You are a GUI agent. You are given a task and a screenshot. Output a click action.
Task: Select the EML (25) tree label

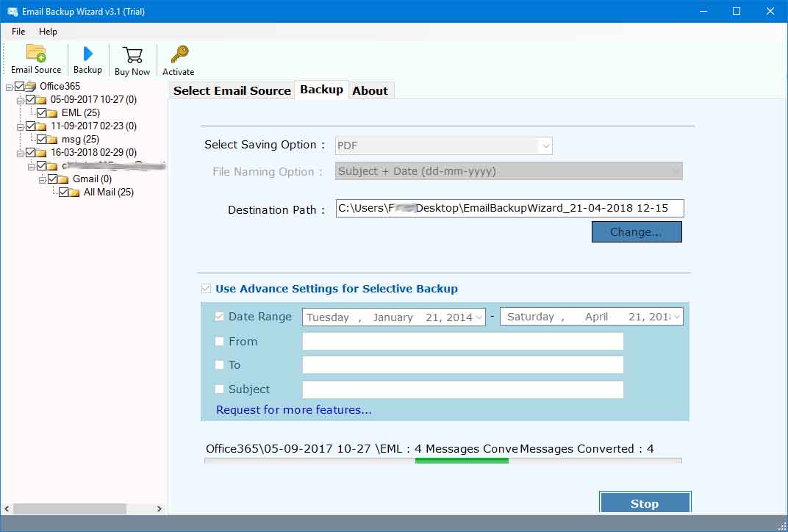81,112
